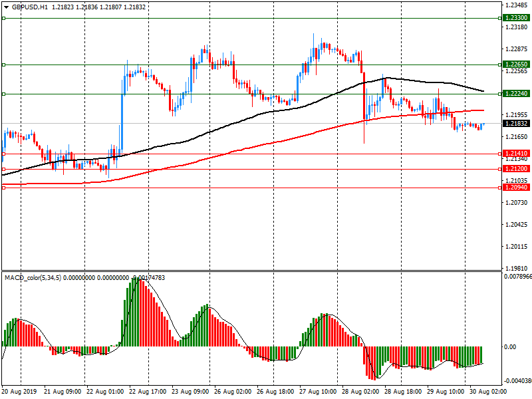Click the left handle of the 1.22240 line
532x399 pixels.
point(3,94)
